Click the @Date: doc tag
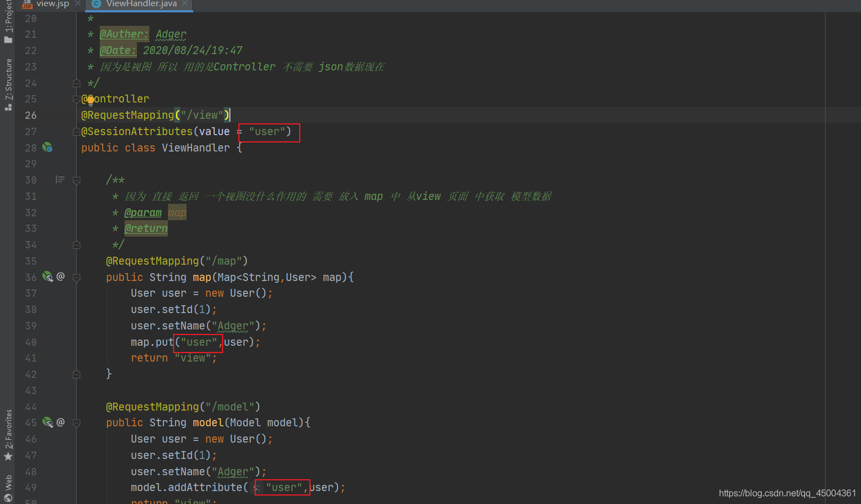Screen dimensions: 861x504 118,51
